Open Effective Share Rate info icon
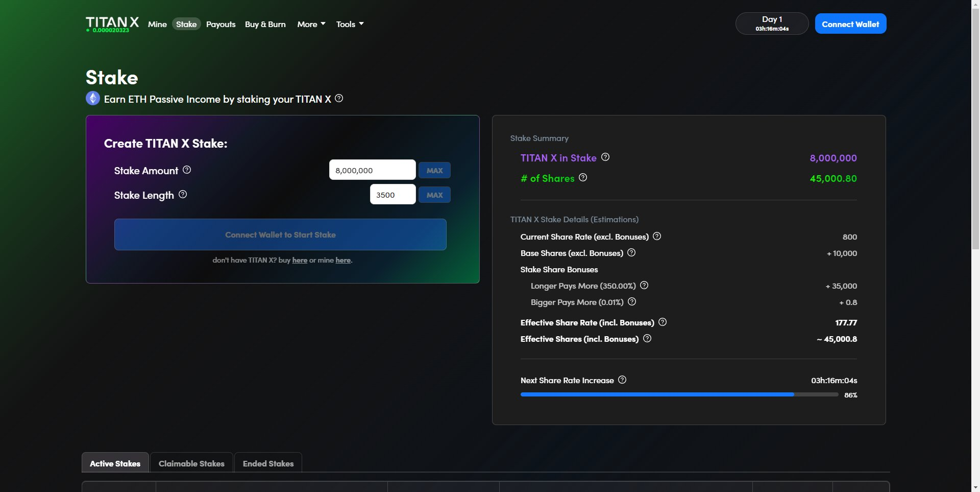The image size is (980, 492). 663,322
